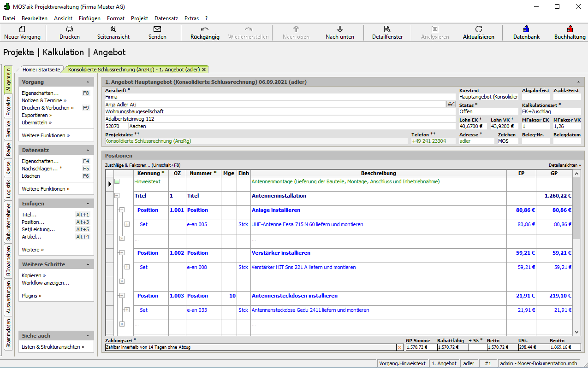The height and width of the screenshot is (368, 588).
Task: Move row down with Nach unten
Action: (x=340, y=29)
